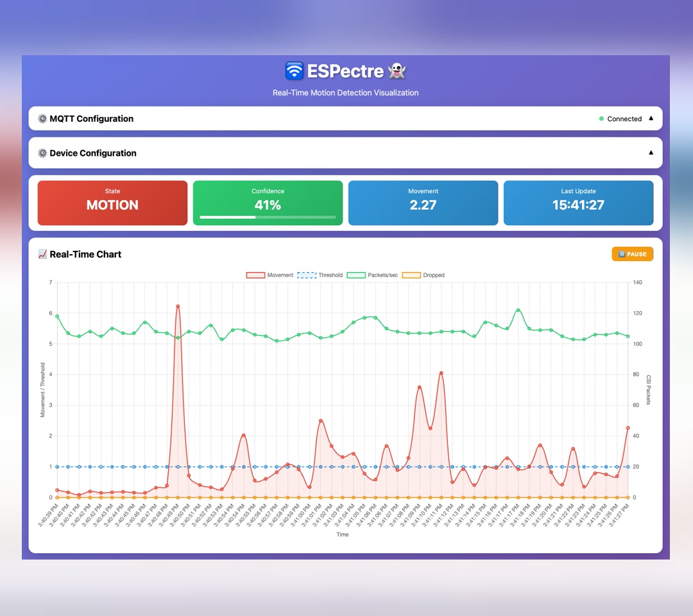
Task: Click the pause icon in the PAUSE button
Action: point(622,254)
